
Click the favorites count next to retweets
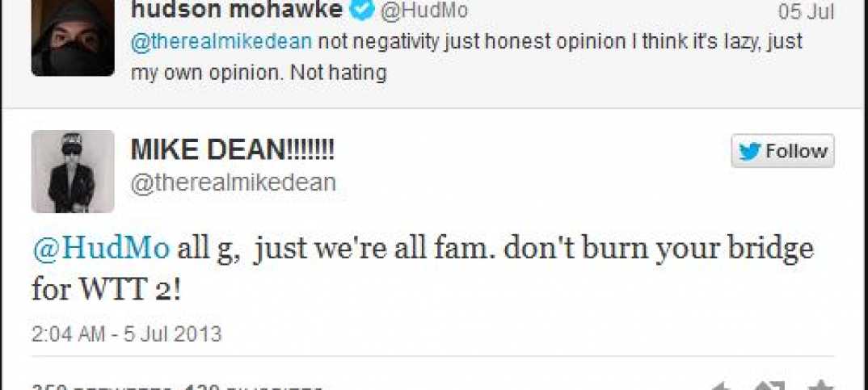point(254,387)
